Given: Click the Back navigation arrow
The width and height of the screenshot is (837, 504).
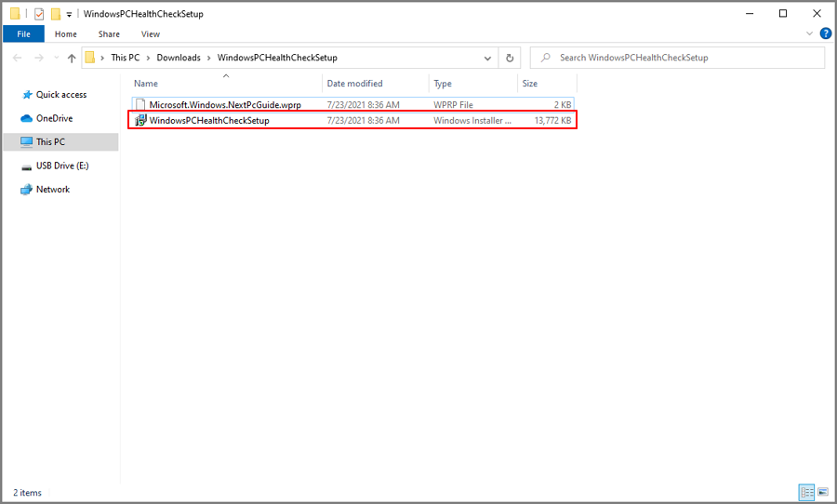Looking at the screenshot, I should [x=17, y=58].
